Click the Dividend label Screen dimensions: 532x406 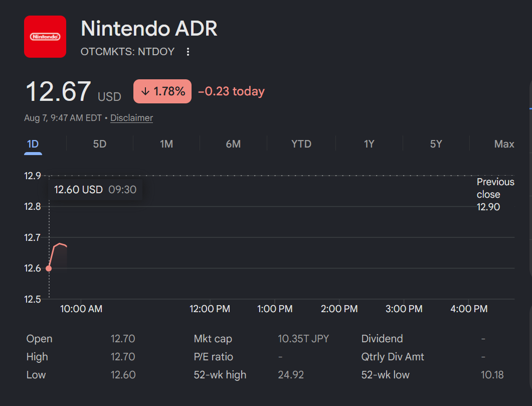[x=382, y=339]
